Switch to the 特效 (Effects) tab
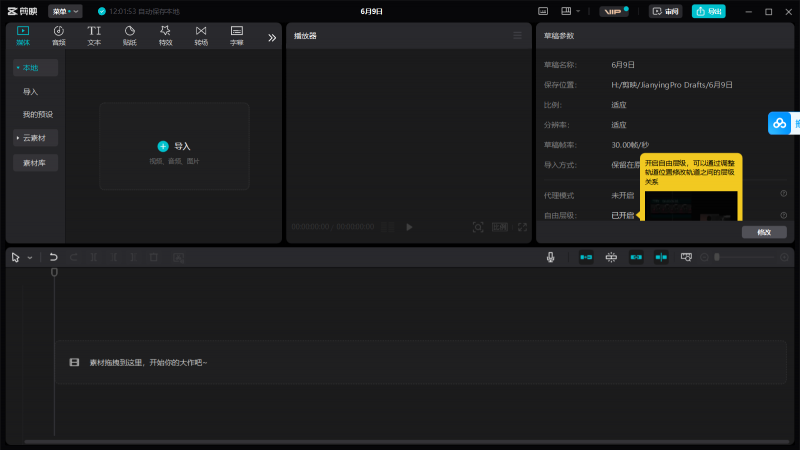Viewport: 800px width, 450px height. pos(165,35)
